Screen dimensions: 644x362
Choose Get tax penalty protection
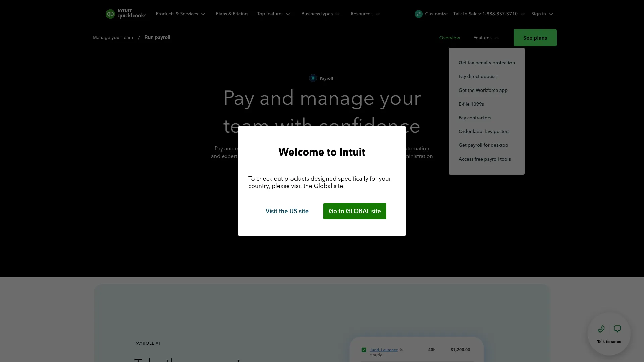pos(486,63)
